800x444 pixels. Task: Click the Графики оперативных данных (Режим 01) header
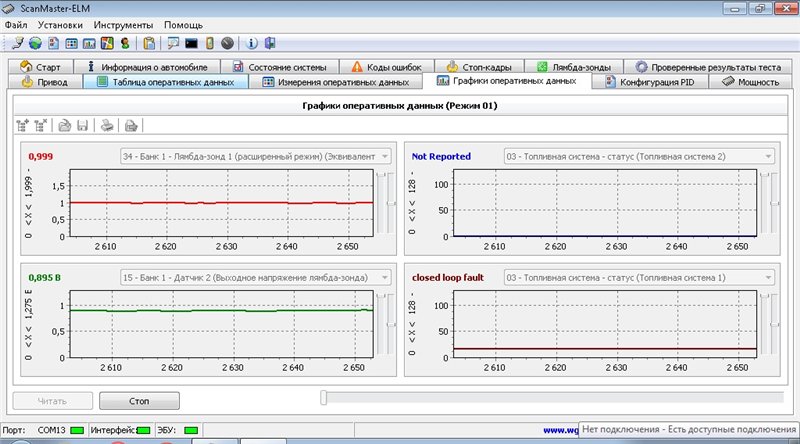[x=400, y=106]
